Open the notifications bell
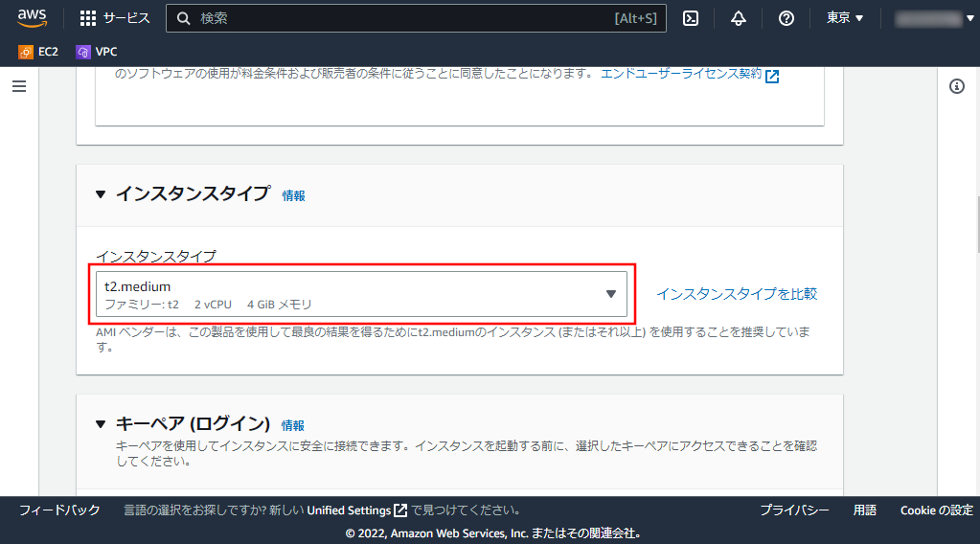Screen dimensions: 980x544 click(739, 18)
